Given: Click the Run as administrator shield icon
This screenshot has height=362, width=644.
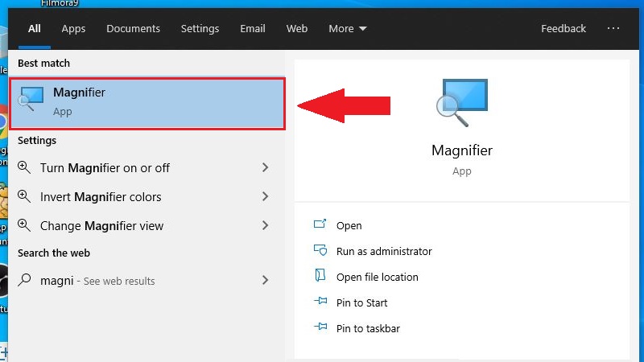Looking at the screenshot, I should (x=320, y=251).
